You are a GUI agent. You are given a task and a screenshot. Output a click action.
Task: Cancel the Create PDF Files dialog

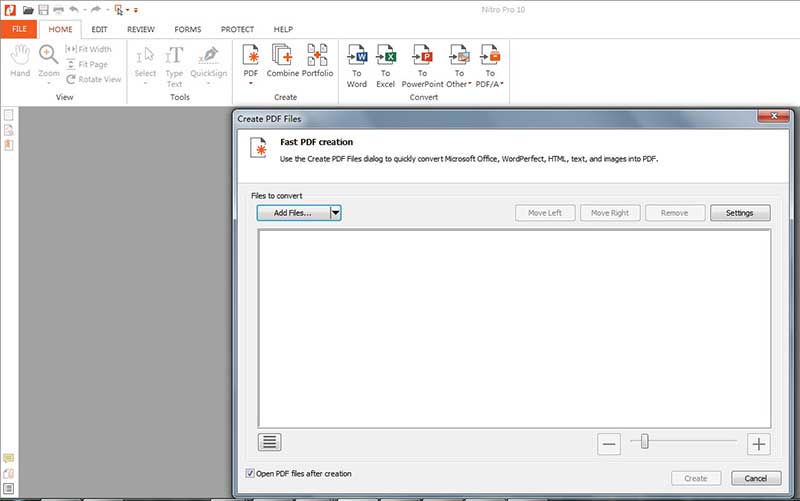[756, 478]
